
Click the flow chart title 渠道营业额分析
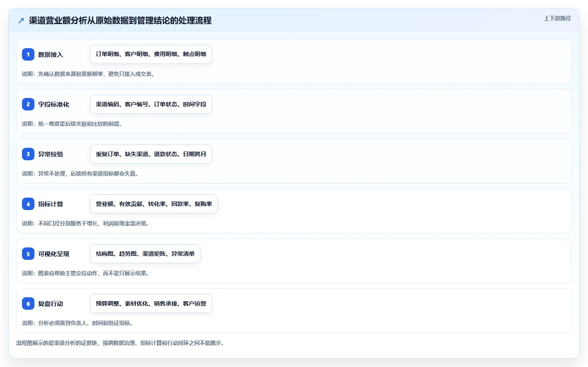(x=120, y=20)
